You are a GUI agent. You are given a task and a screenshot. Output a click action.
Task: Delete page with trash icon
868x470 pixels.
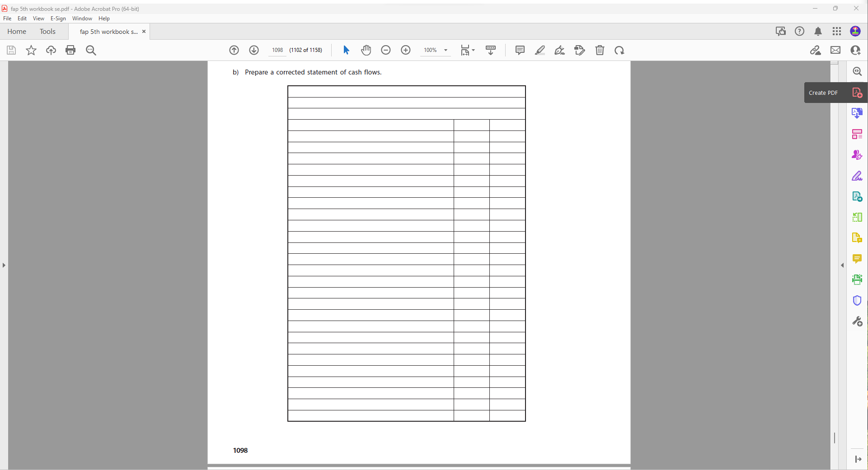tap(600, 50)
